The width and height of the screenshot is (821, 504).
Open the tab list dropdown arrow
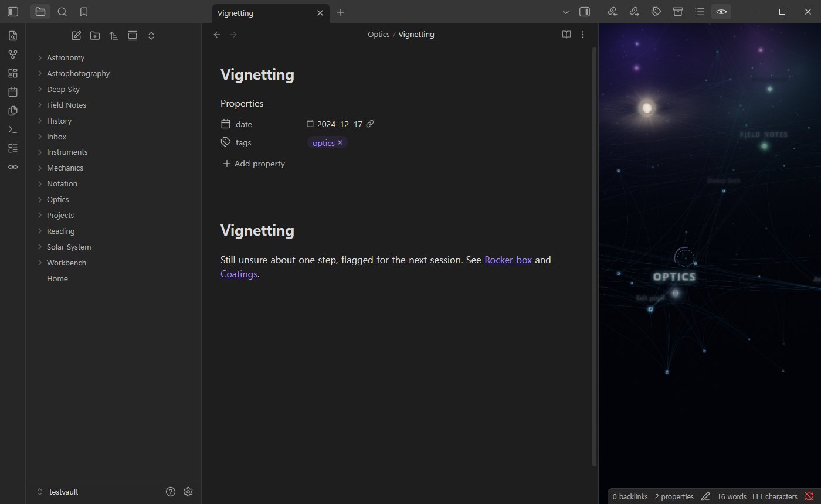566,12
